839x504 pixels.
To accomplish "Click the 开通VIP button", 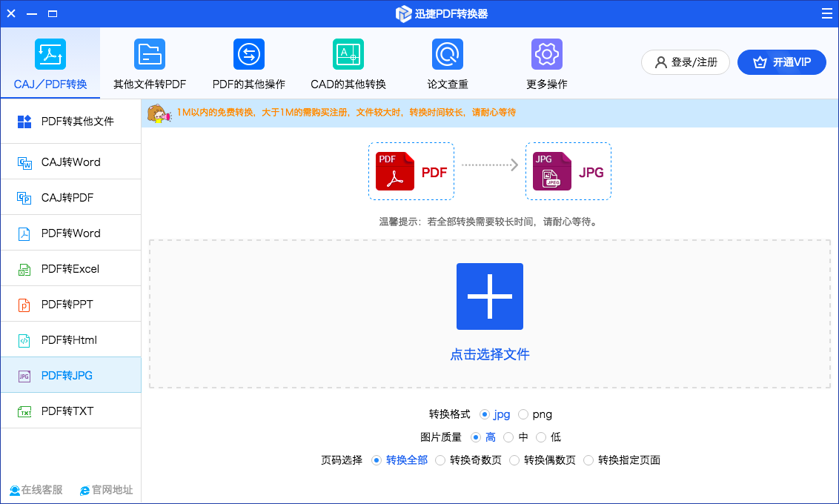I will (782, 62).
